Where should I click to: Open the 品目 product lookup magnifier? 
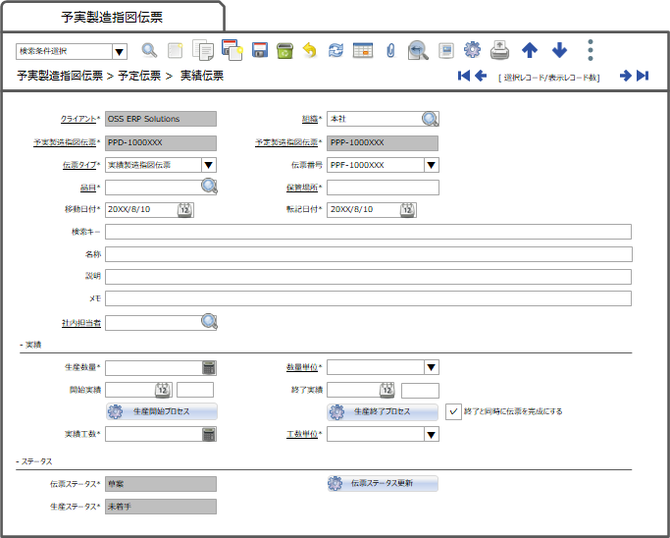[209, 186]
